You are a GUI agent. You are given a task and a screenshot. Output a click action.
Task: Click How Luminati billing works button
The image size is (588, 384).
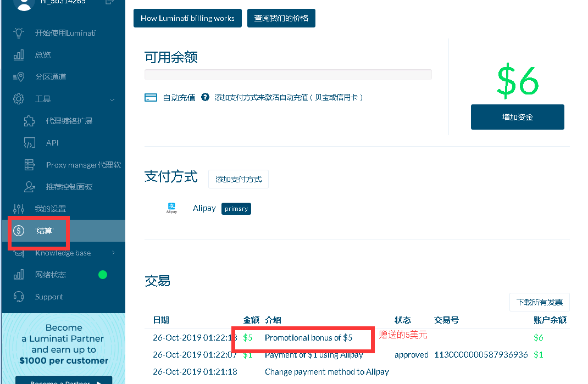[x=187, y=18]
